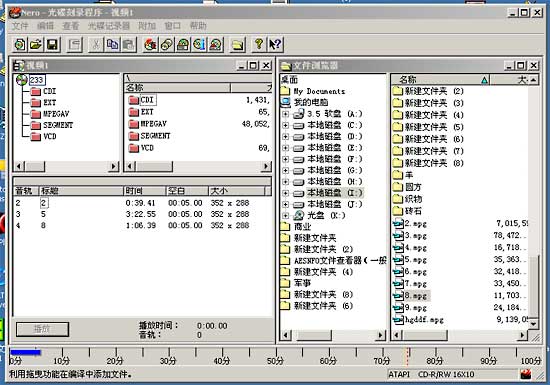Click the blue disc capacity usage bar
This screenshot has width=550, height=385.
[25, 352]
